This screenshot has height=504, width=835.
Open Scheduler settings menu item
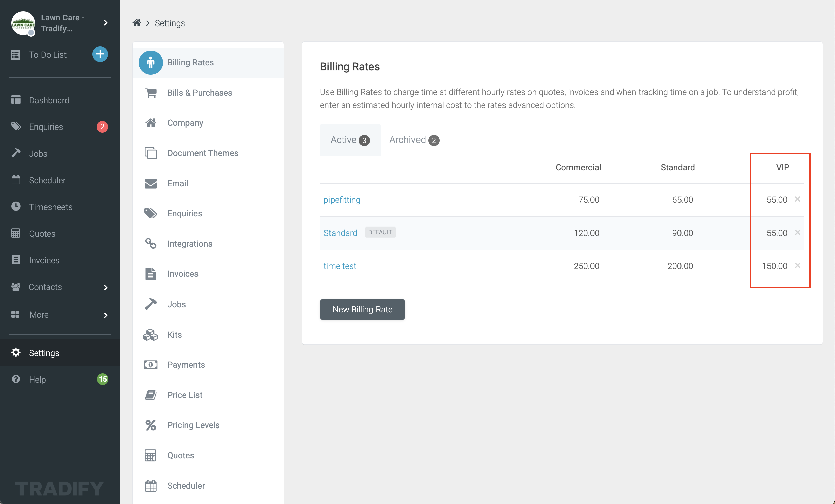click(x=208, y=486)
